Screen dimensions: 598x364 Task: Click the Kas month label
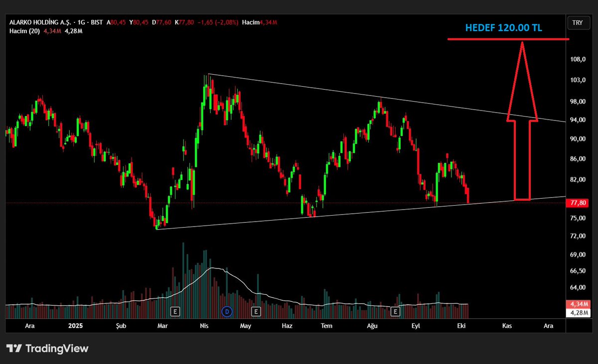point(507,326)
